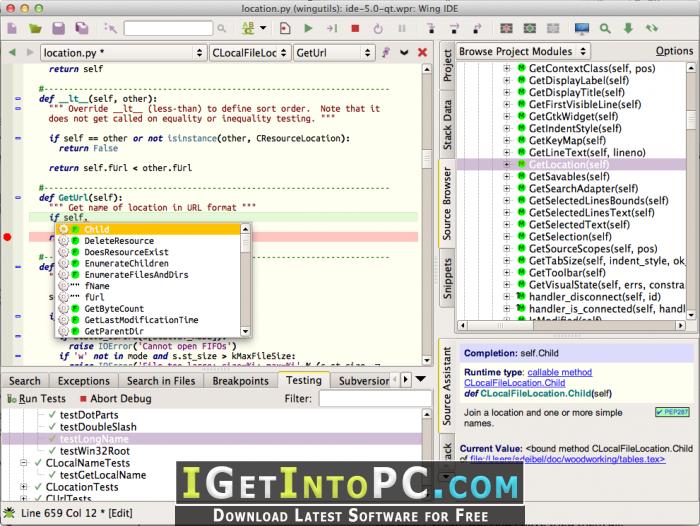
Task: Switch to the Project side tab
Action: click(x=447, y=66)
